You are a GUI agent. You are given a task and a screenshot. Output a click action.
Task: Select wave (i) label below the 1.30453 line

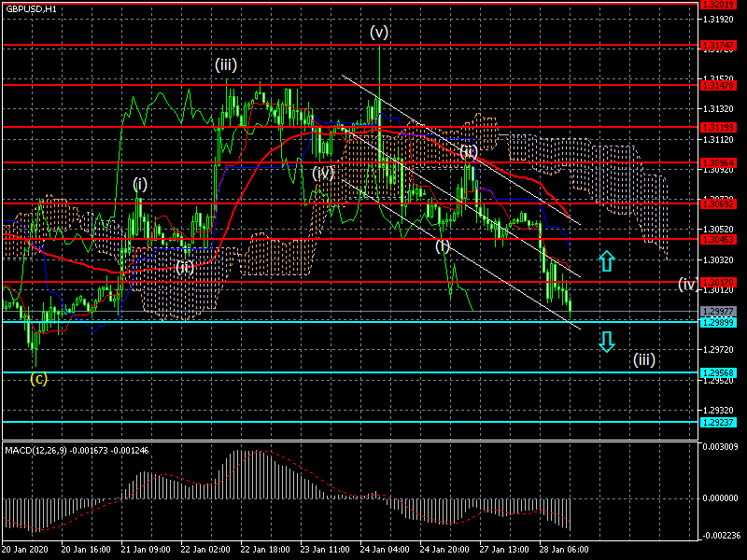[443, 246]
